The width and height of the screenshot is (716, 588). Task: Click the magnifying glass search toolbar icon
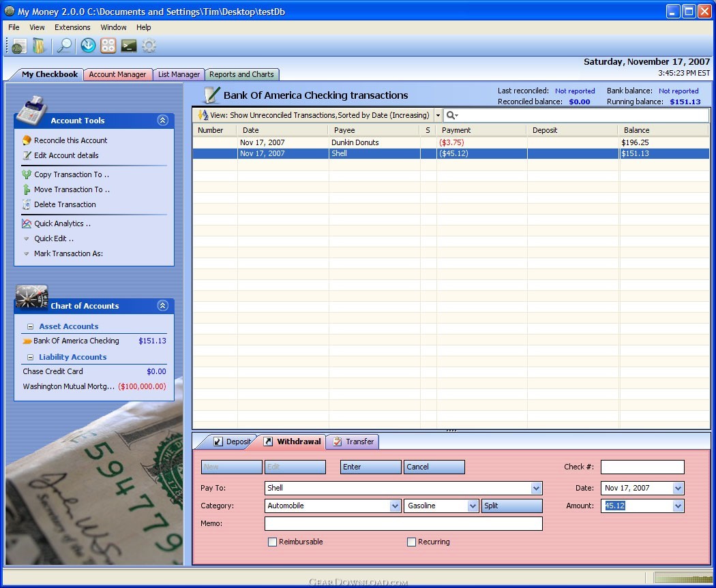[x=64, y=46]
